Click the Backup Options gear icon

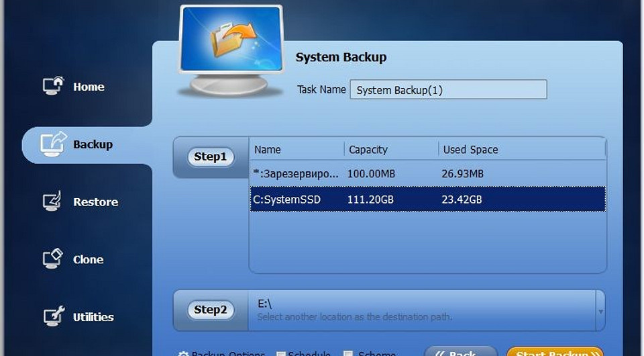click(x=183, y=353)
